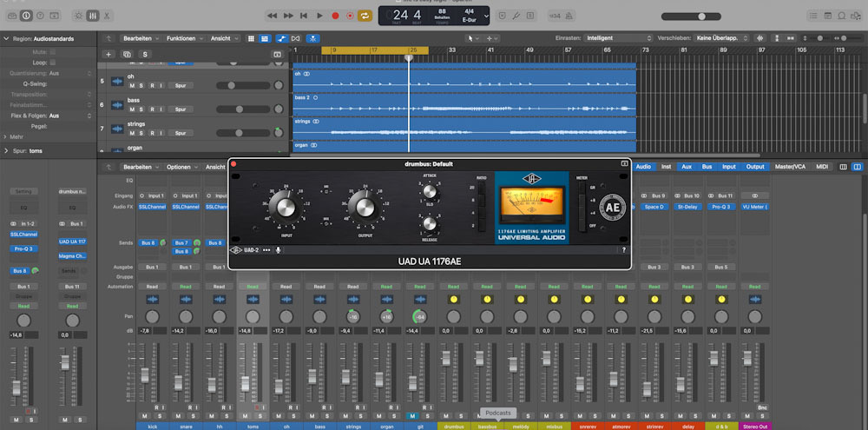Solo the bass track in the track list
868x430 pixels.
point(141,109)
